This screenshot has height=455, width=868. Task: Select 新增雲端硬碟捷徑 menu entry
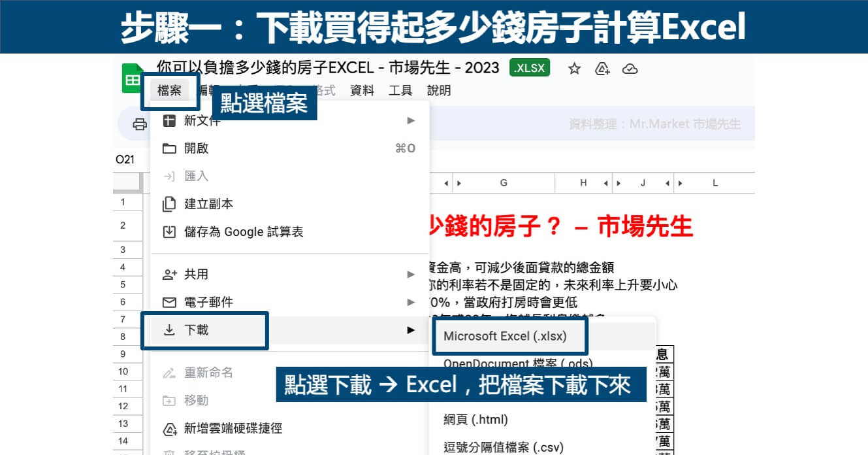[290, 429]
